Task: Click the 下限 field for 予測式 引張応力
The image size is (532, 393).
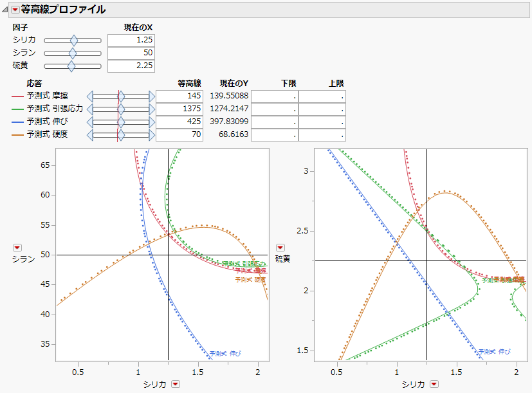Action: pos(275,109)
